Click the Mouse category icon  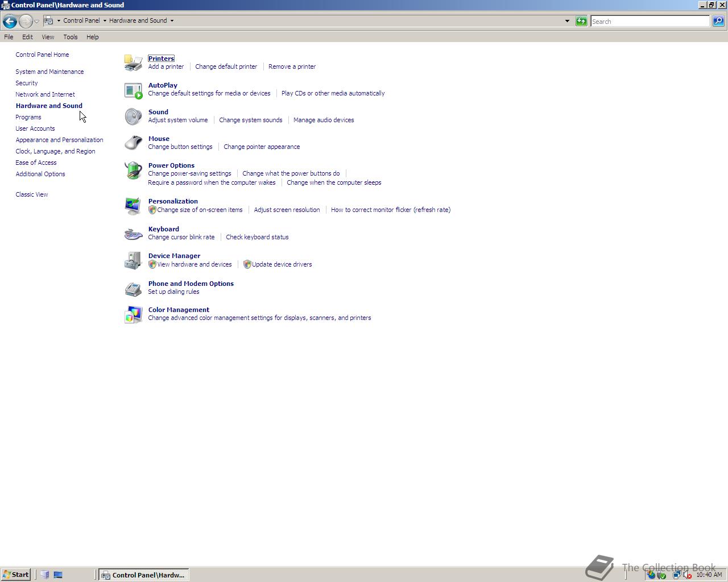tap(133, 143)
